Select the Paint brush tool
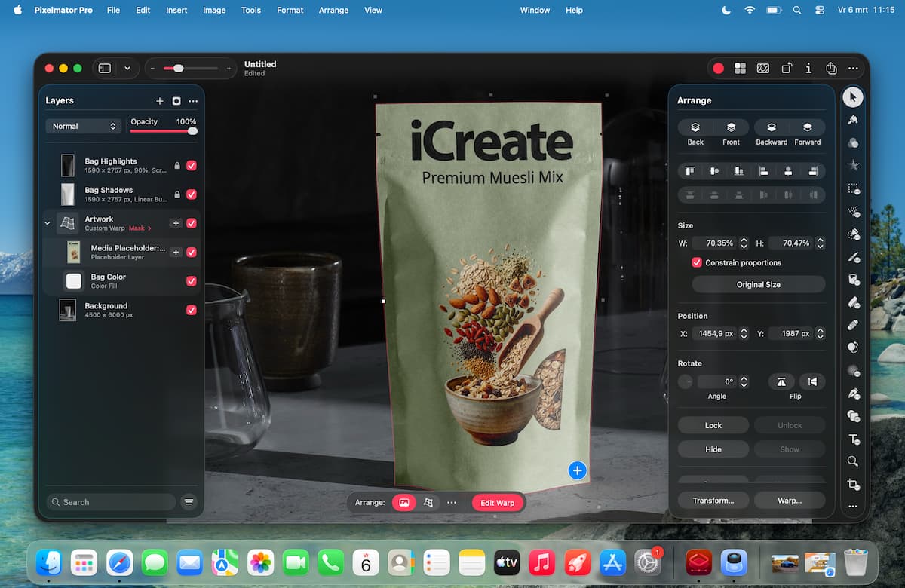This screenshot has height=588, width=905. tap(853, 257)
